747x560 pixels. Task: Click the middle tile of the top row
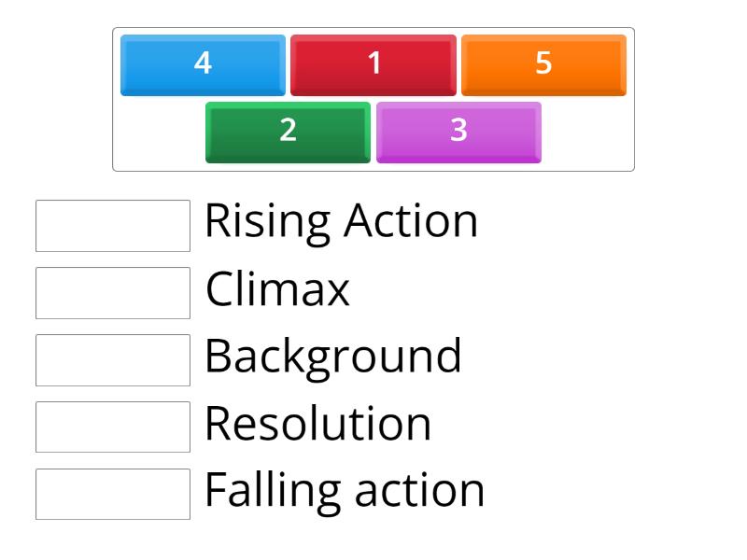coord(373,65)
